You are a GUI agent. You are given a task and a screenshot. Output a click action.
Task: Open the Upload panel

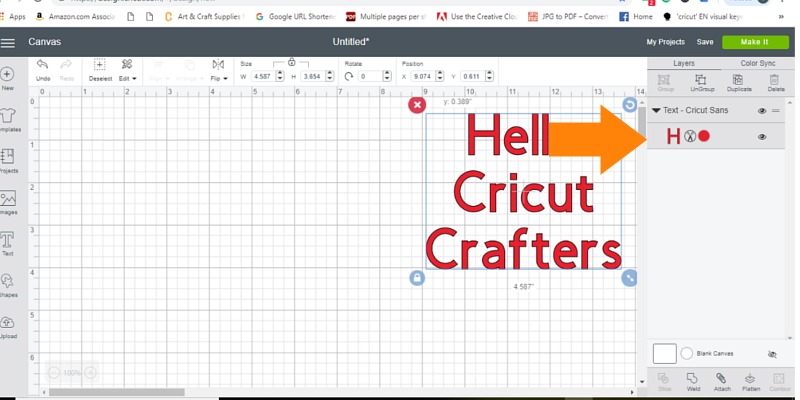coord(8,327)
